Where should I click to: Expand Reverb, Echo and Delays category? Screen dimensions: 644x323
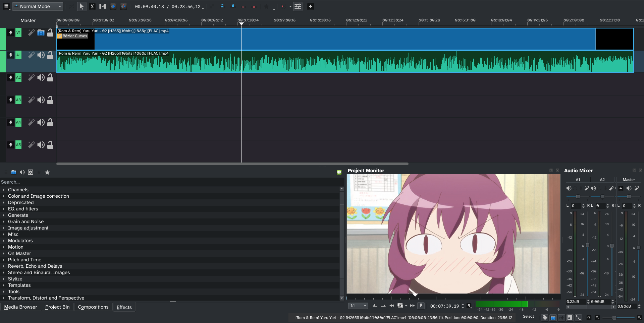click(x=4, y=266)
